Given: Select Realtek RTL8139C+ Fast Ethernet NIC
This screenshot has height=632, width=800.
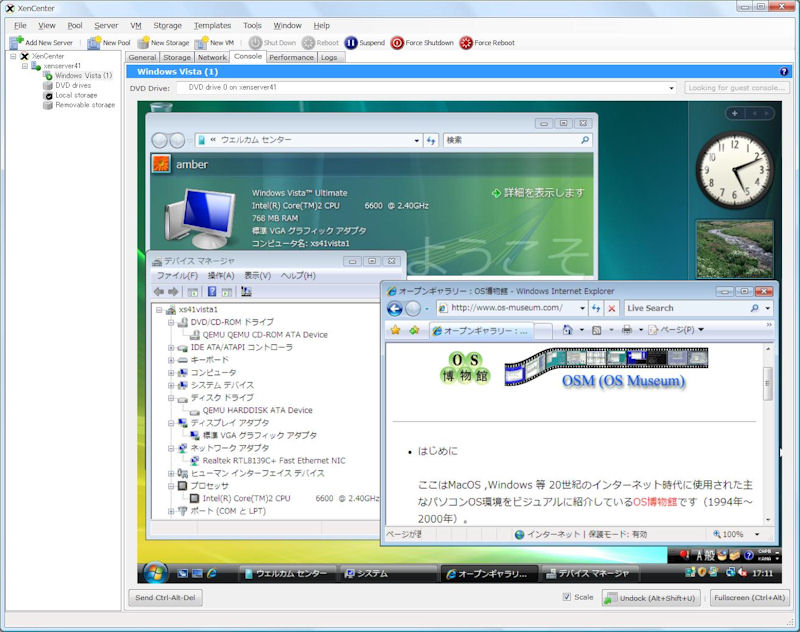Looking at the screenshot, I should tap(274, 461).
